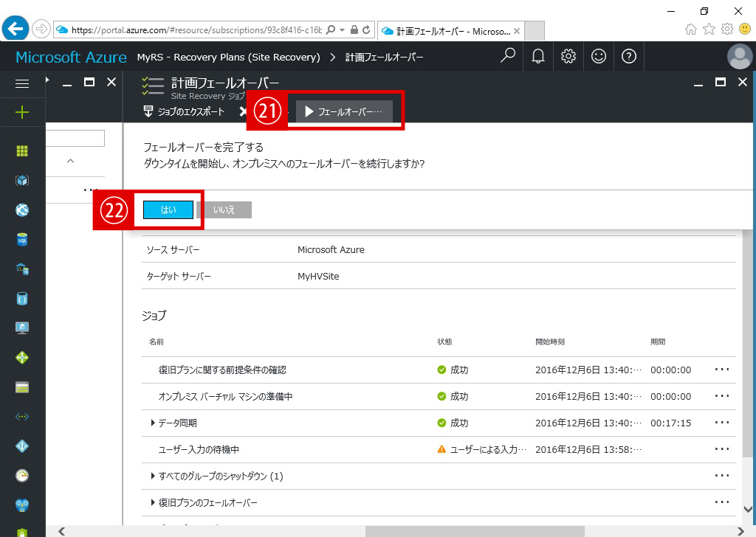Confirm failover with the はい button
Viewport: 756px width, 537px height.
click(168, 210)
